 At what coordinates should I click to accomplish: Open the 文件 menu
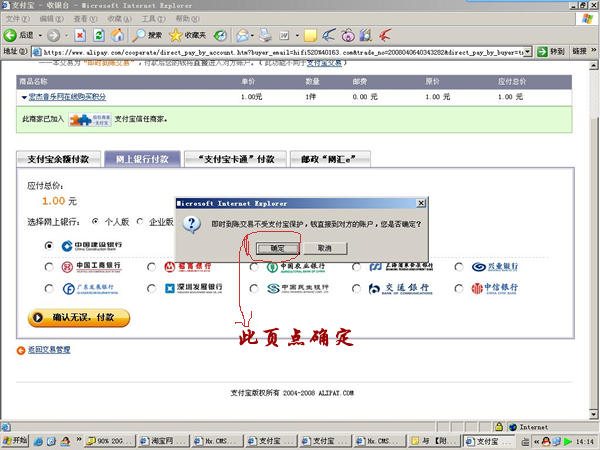click(18, 19)
